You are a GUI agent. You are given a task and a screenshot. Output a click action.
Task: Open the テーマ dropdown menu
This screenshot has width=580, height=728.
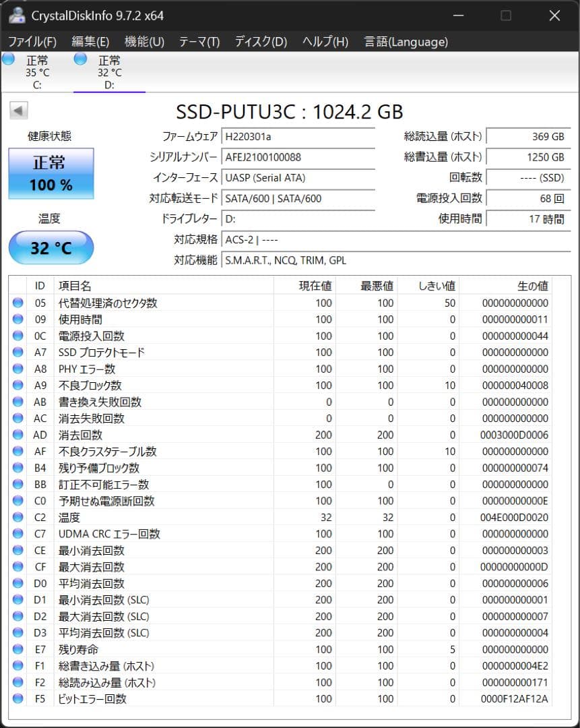[x=198, y=42]
